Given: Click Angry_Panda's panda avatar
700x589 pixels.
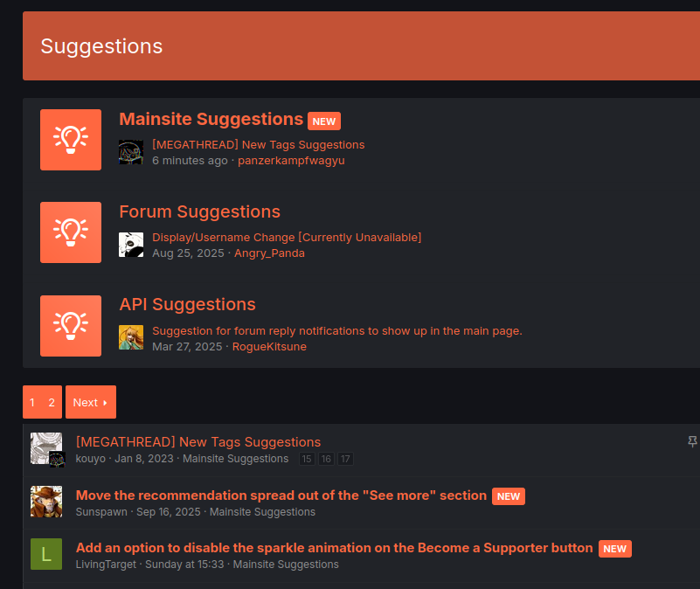Looking at the screenshot, I should point(131,245).
